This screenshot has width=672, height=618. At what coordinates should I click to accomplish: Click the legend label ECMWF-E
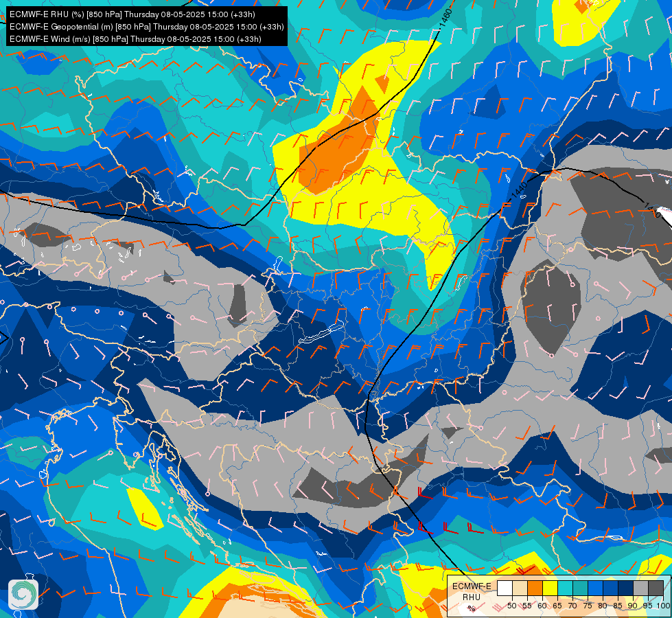tap(472, 586)
